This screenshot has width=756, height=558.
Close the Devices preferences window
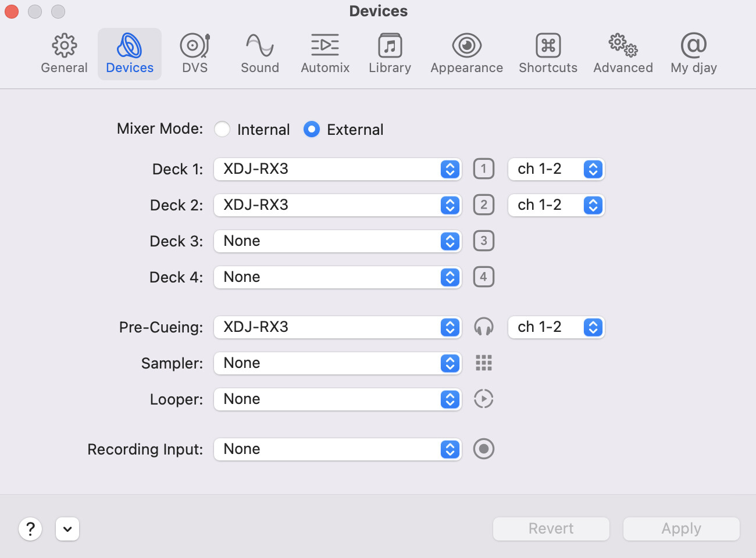pos(12,11)
